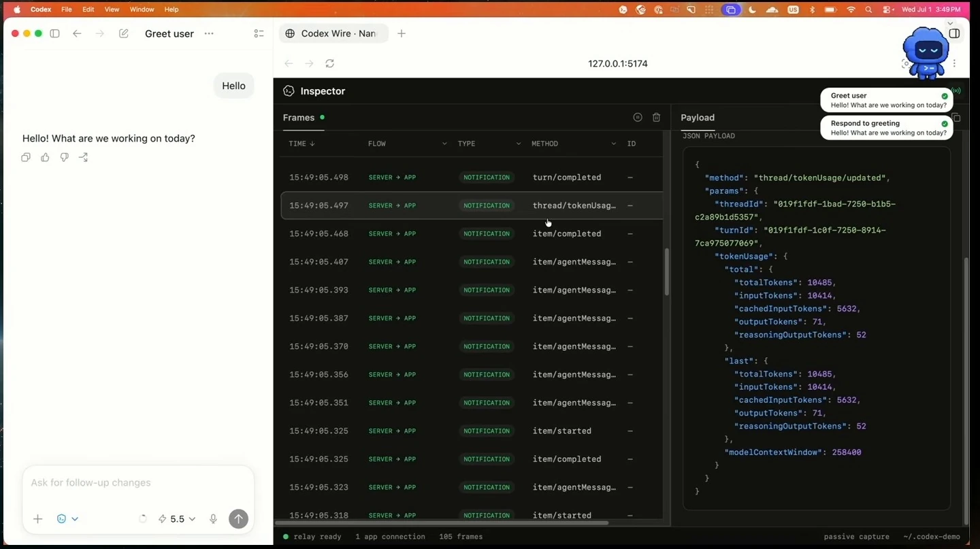Open a new browser tab with the plus
This screenshot has height=549, width=980.
(x=402, y=33)
